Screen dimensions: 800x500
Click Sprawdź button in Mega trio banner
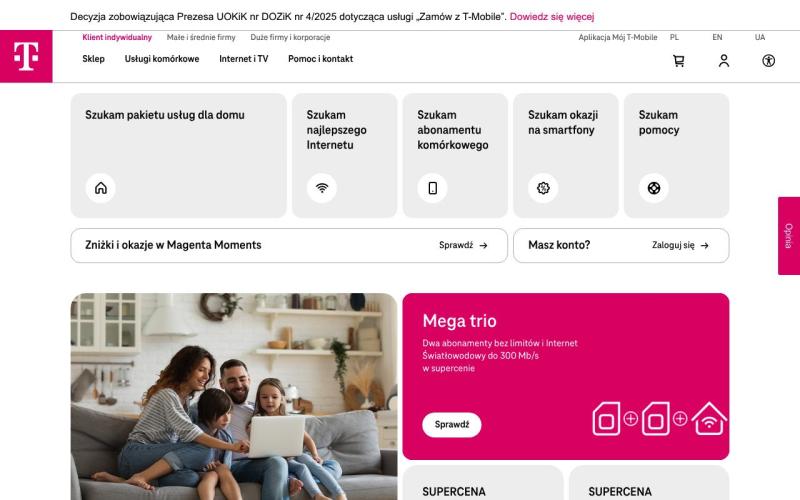tap(452, 424)
